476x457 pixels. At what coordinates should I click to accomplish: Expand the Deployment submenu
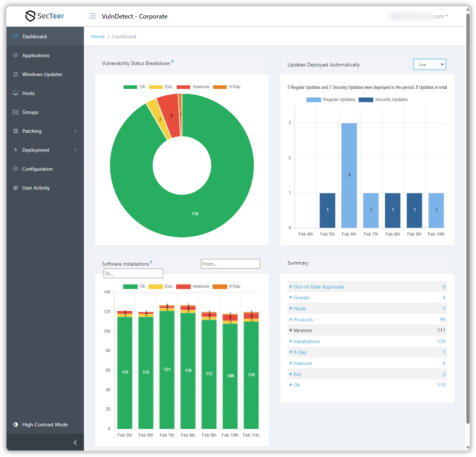click(x=45, y=150)
